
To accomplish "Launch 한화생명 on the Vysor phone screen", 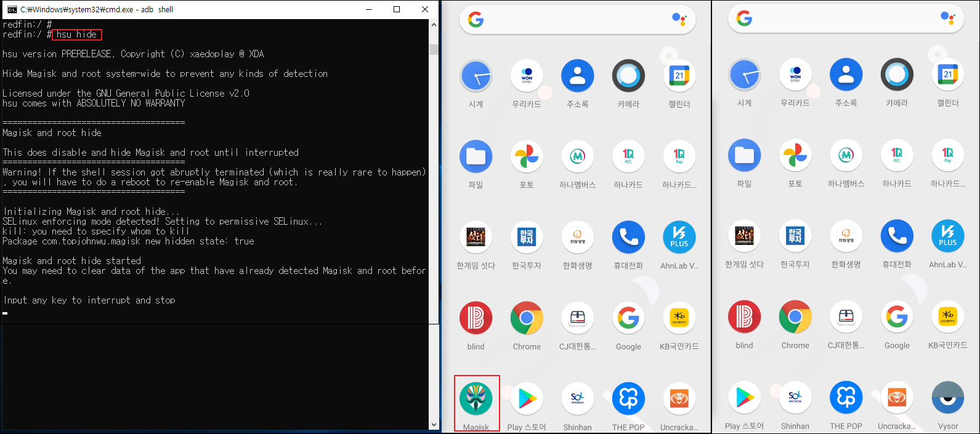I will click(846, 236).
